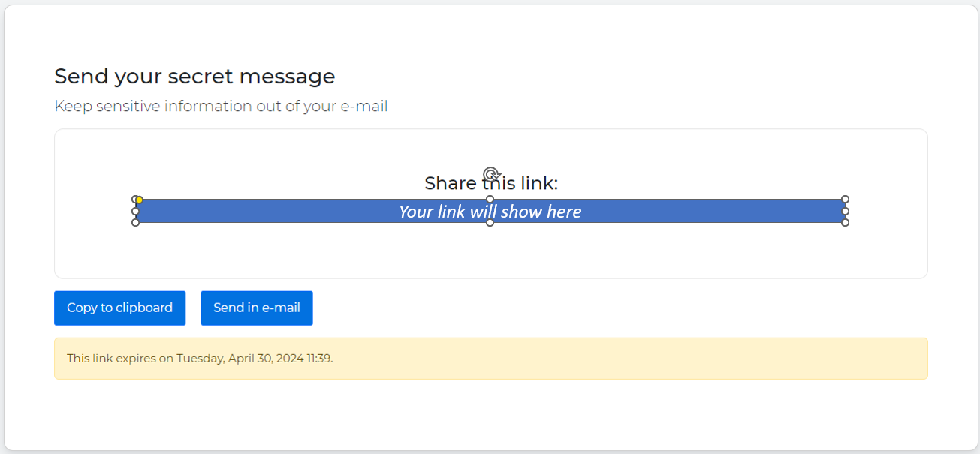Click the Copy to clipboard button
The width and height of the screenshot is (980, 454).
(x=119, y=308)
